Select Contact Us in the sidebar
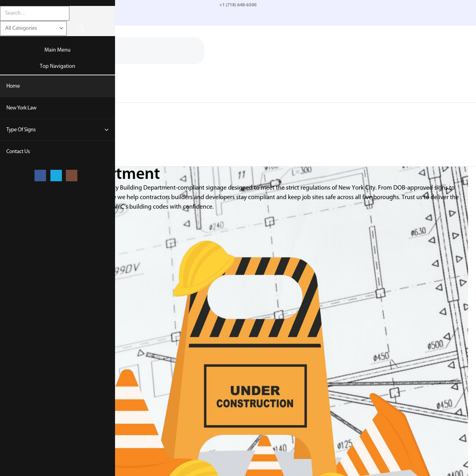Screen dimensions: 476x476 click(18, 152)
